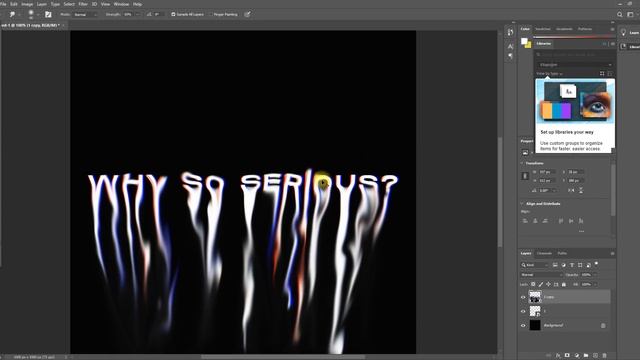The width and height of the screenshot is (640, 360).
Task: Click the delete layer trash icon
Action: point(604,356)
